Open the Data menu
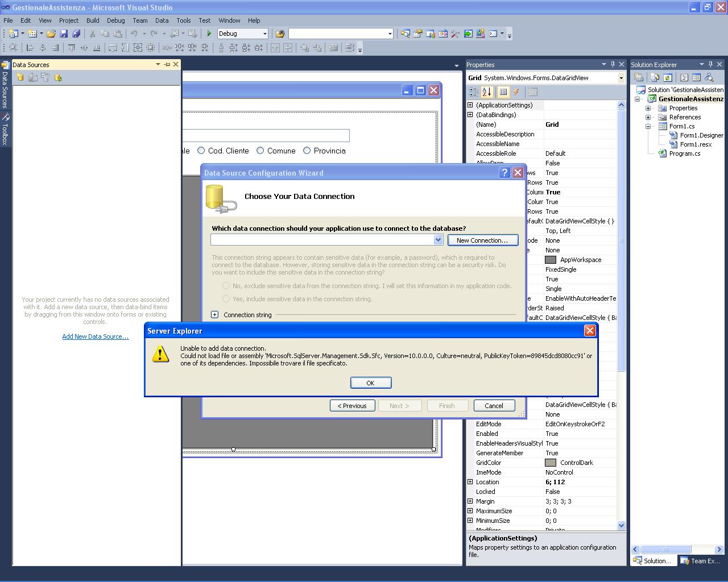The height and width of the screenshot is (582, 728). [x=162, y=20]
